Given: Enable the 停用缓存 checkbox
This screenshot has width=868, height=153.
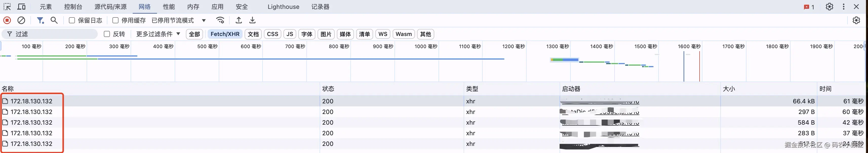Looking at the screenshot, I should tap(115, 20).
